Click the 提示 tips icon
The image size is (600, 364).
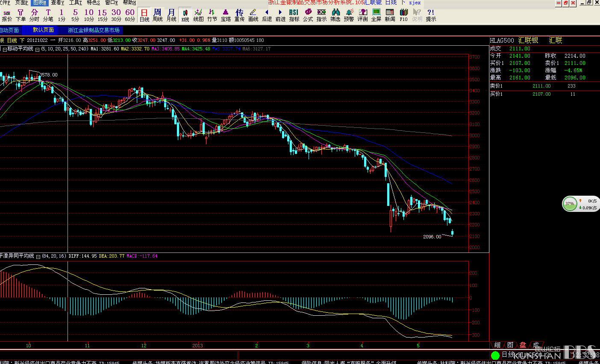[431, 15]
